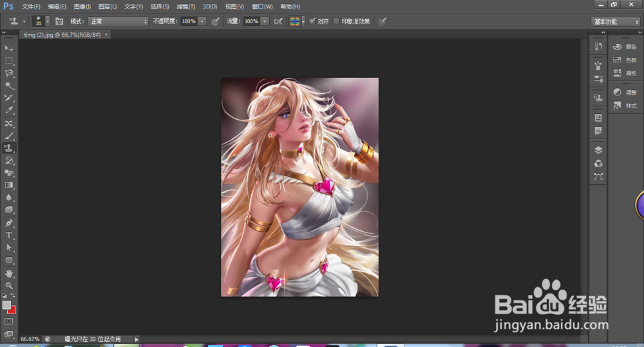644x347 pixels.
Task: Select the Zoom tool
Action: click(x=8, y=285)
